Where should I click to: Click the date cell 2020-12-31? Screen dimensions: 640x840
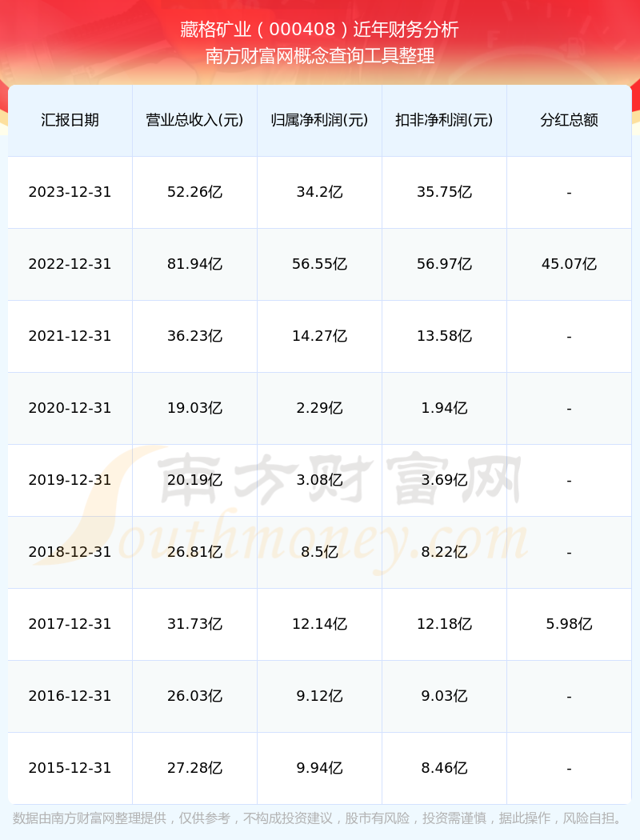click(70, 408)
